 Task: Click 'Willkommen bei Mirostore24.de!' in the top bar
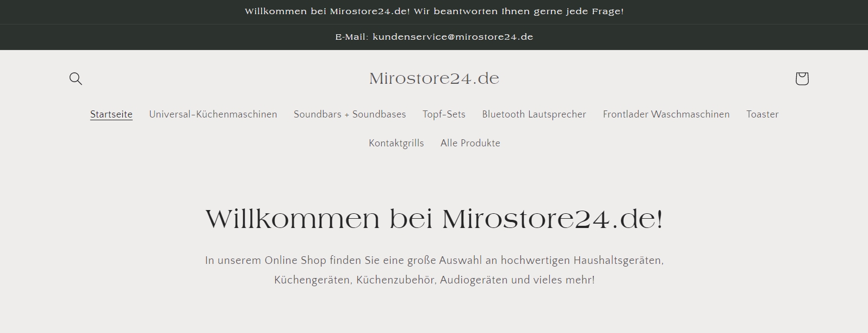tap(327, 11)
